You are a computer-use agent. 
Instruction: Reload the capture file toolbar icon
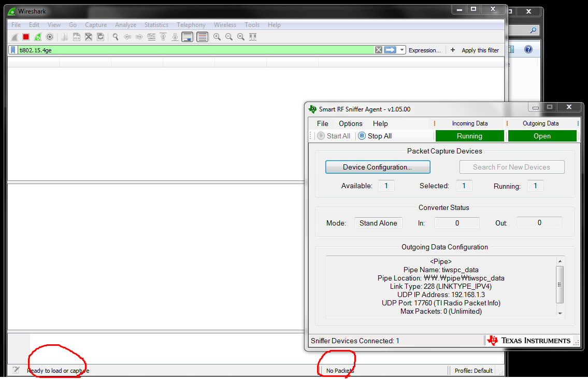(101, 37)
